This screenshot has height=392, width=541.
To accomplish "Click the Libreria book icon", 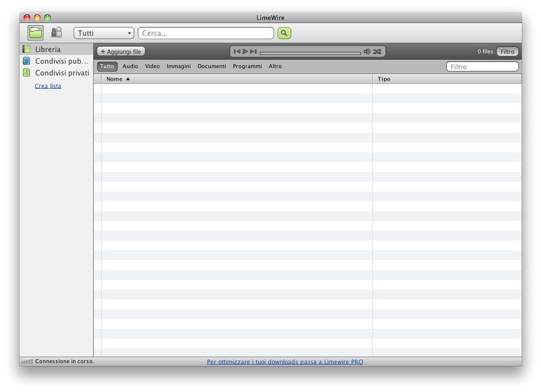I will click(27, 49).
